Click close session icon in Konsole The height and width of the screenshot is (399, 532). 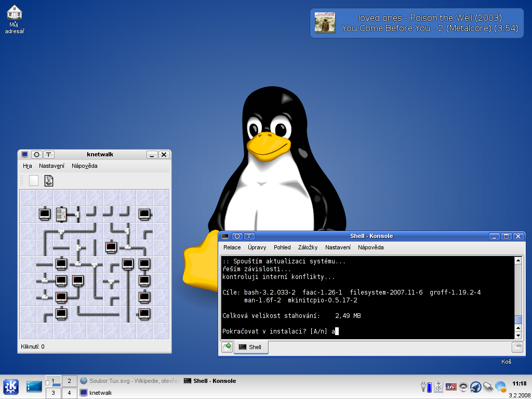pyautogui.click(x=517, y=347)
